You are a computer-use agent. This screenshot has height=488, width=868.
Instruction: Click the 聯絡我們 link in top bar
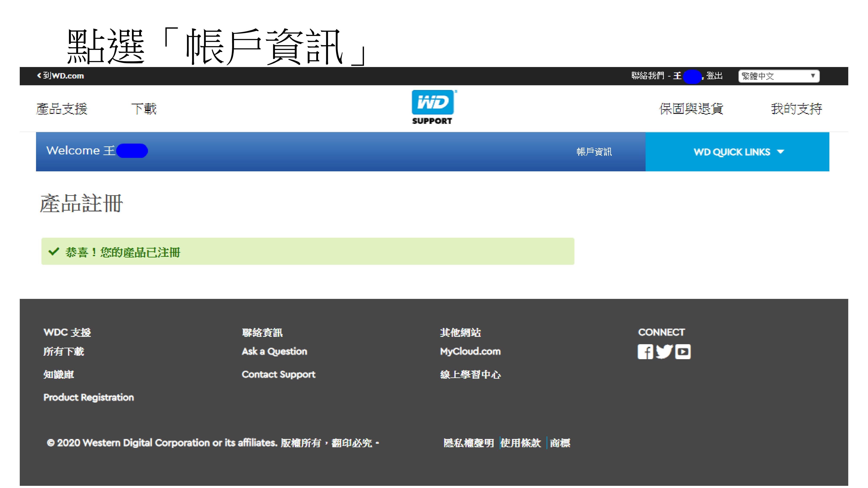point(648,76)
